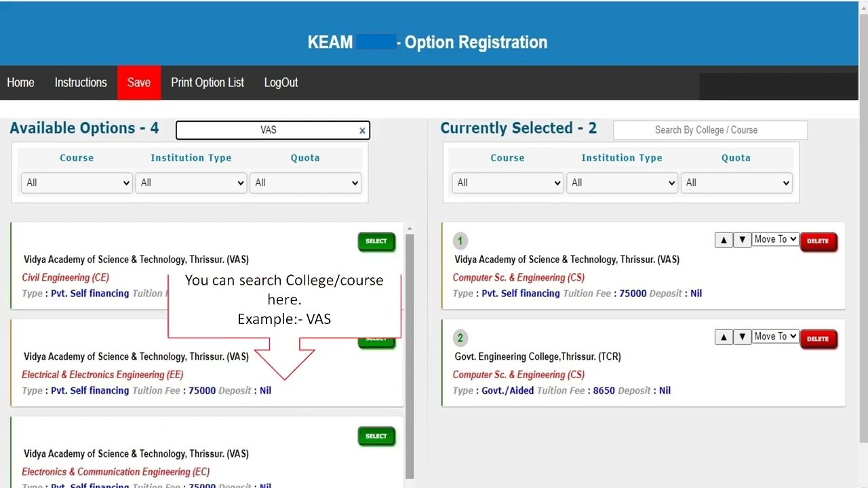Move option 2 up with the up arrow

(x=724, y=337)
